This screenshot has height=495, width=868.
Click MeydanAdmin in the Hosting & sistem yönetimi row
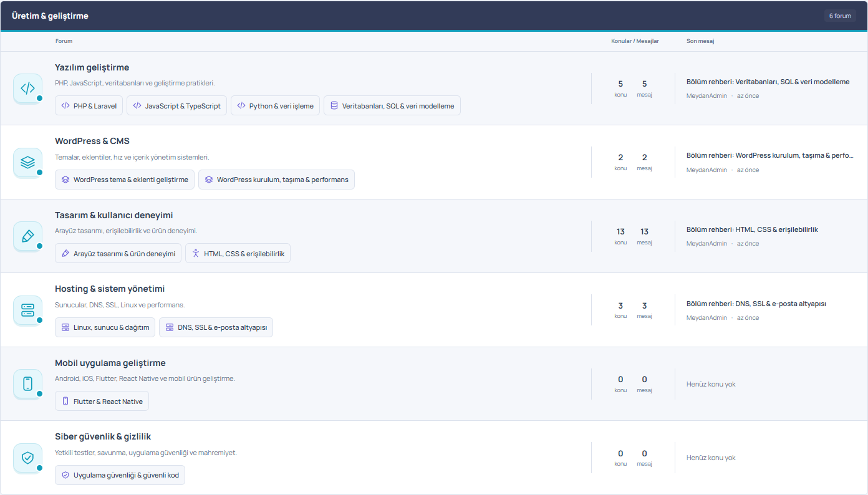[706, 318]
